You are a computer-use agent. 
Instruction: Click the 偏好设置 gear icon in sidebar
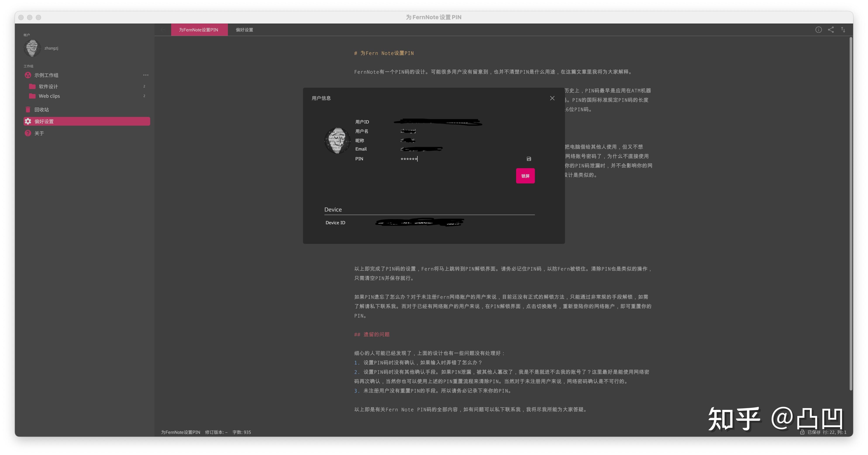tap(28, 121)
